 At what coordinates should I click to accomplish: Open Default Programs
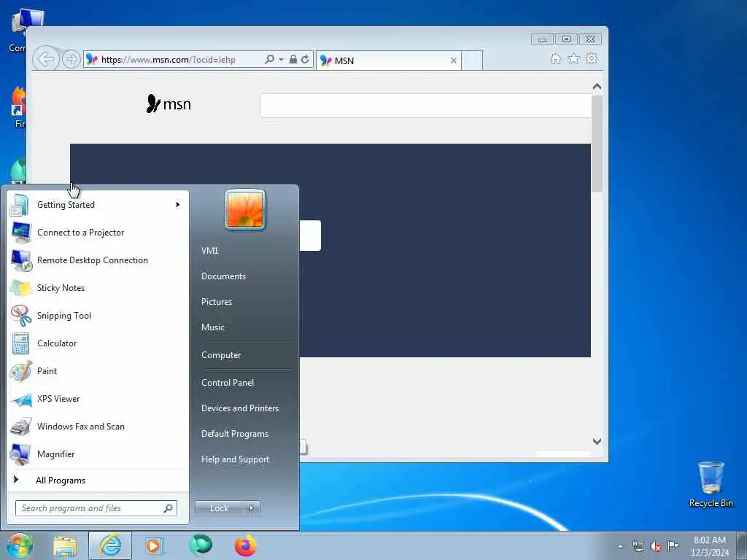235,434
